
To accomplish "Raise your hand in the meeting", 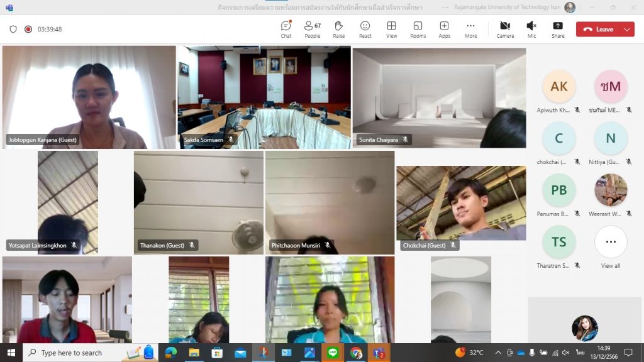I will [338, 29].
